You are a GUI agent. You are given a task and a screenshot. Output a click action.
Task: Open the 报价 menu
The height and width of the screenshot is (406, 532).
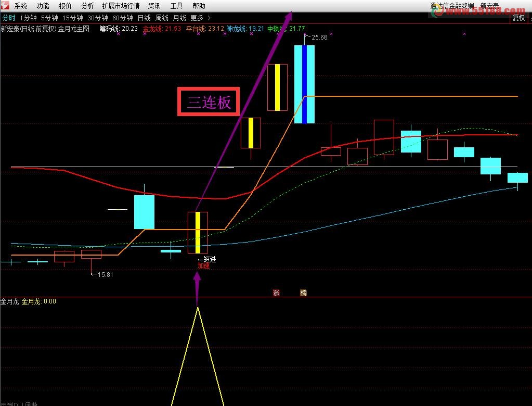click(66, 6)
